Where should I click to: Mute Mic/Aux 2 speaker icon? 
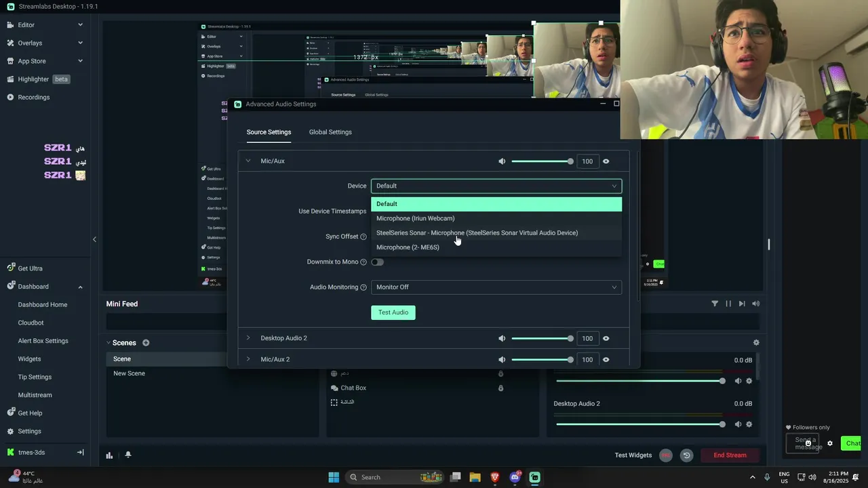pos(502,359)
